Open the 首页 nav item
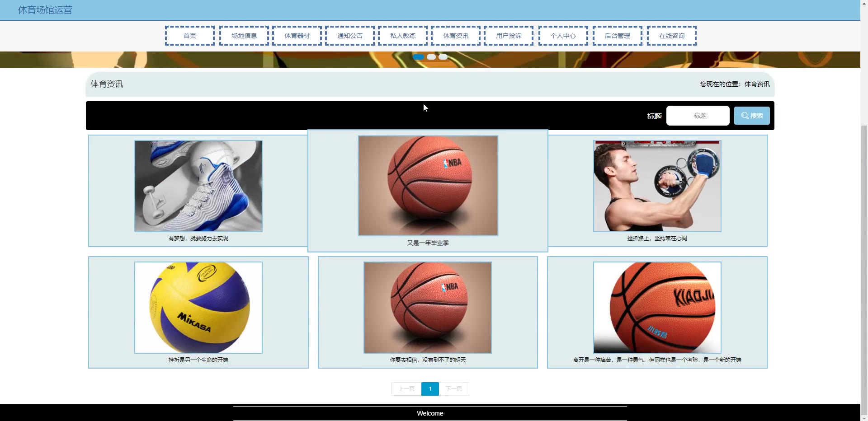 [x=190, y=36]
